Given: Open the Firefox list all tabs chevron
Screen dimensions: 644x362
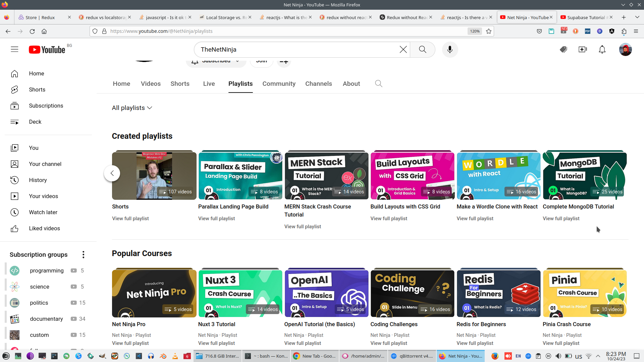Looking at the screenshot, I should (637, 17).
